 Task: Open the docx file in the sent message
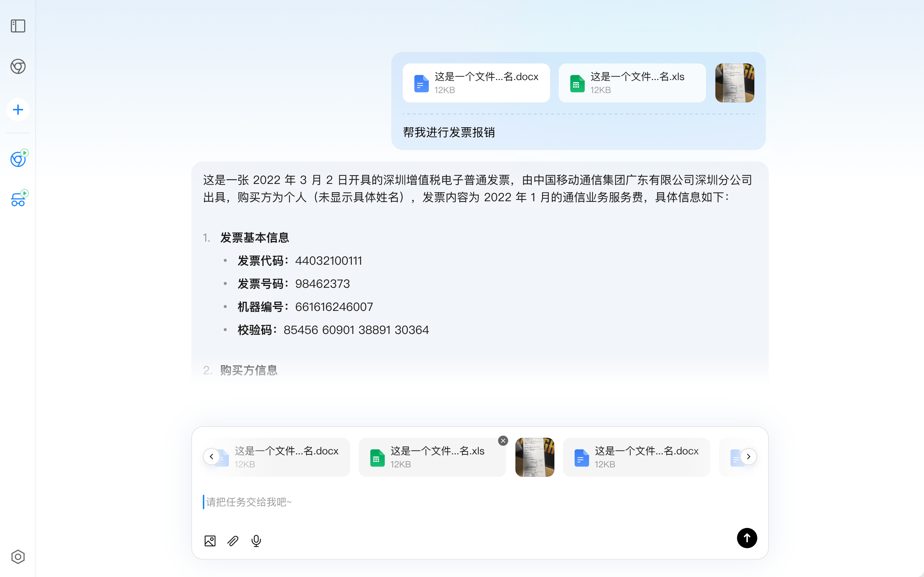click(x=476, y=83)
